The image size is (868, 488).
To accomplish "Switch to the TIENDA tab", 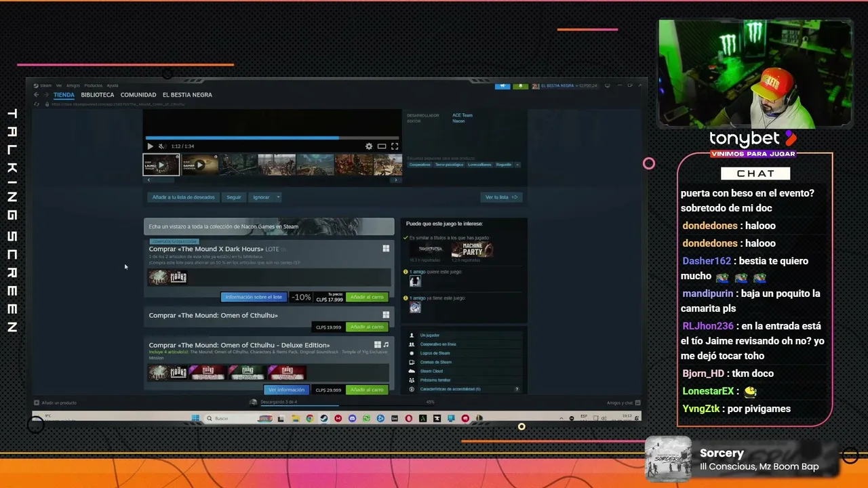I will [x=64, y=95].
